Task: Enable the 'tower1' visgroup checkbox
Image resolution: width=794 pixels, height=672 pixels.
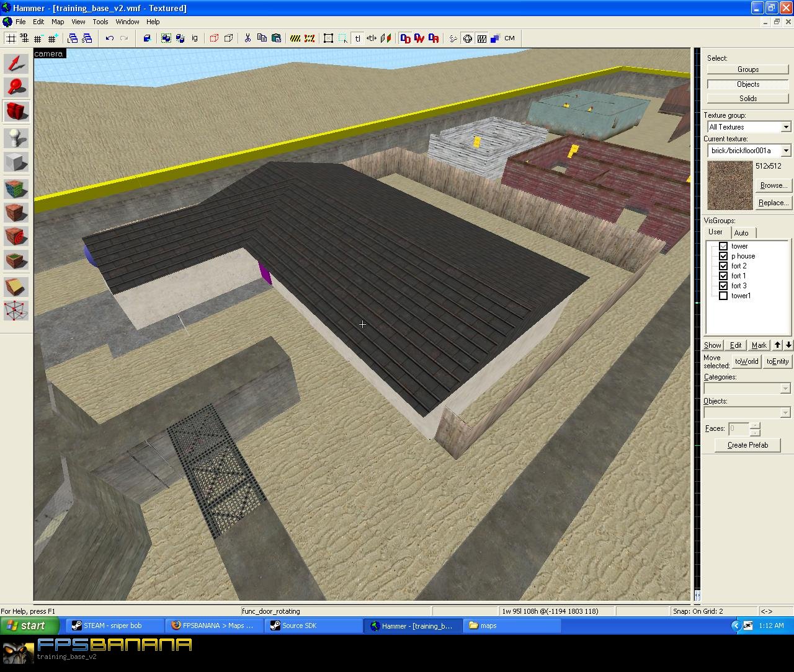Action: [724, 296]
